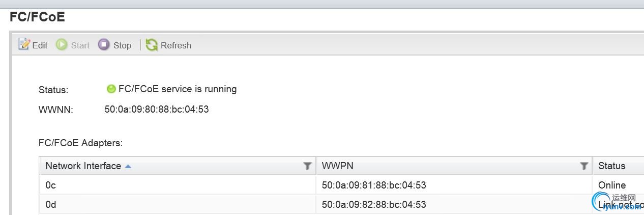Toggle the Network Interface sort arrow

pyautogui.click(x=128, y=166)
